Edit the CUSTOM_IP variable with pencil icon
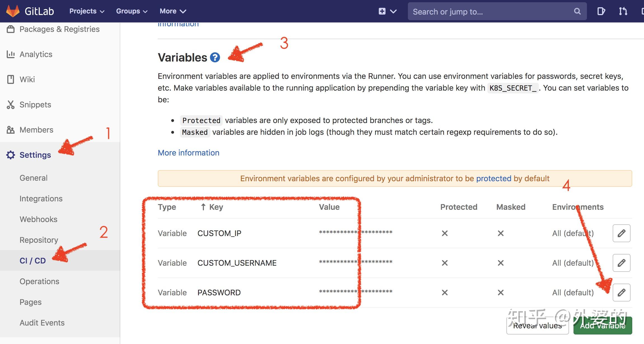 coord(621,233)
